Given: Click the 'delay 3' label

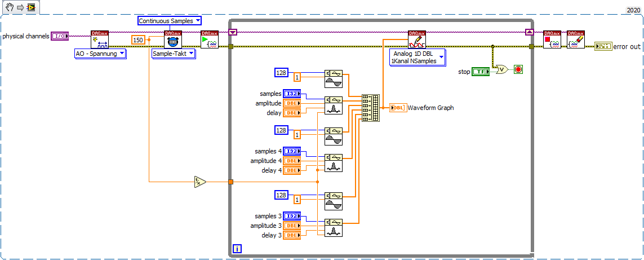Looking at the screenshot, I should [x=272, y=235].
